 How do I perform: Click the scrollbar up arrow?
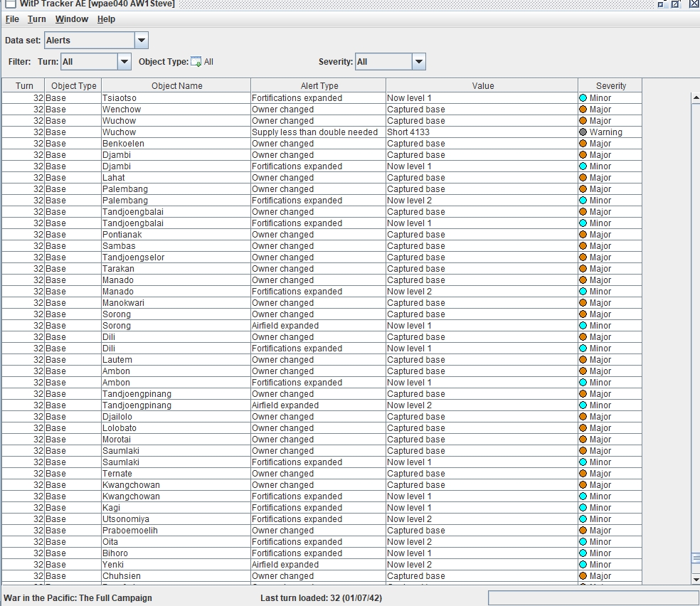point(696,97)
